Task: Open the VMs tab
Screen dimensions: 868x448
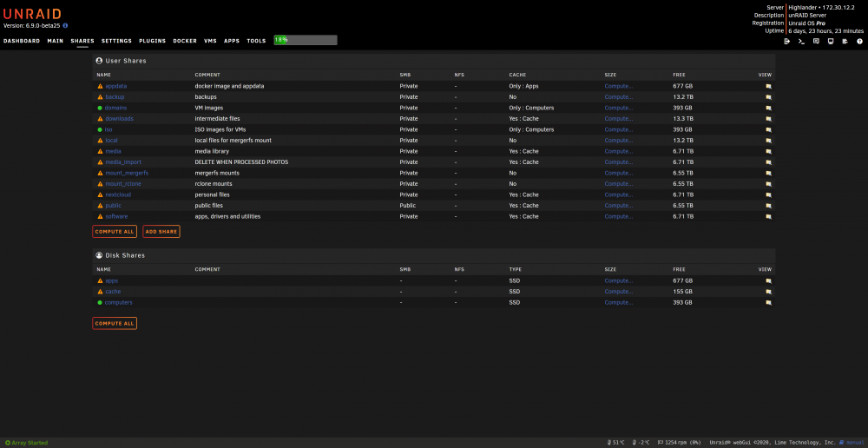Action: pyautogui.click(x=210, y=41)
